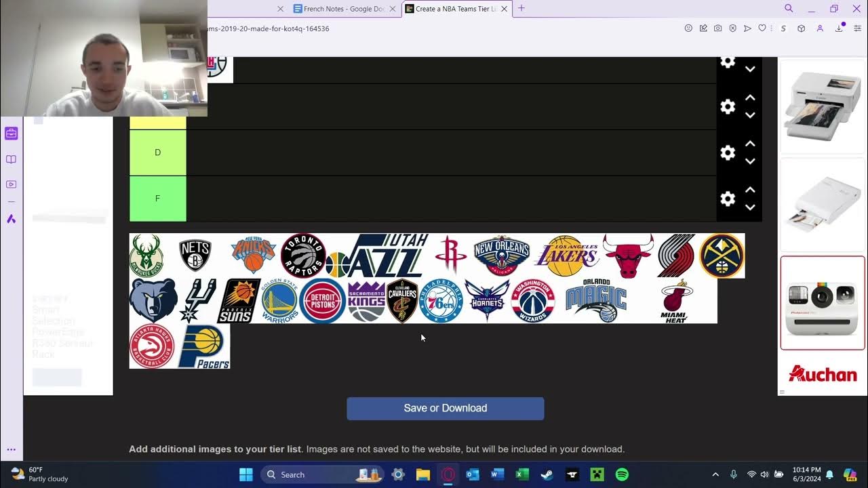Open the browser downloads icon
Viewport: 868px width, 488px height.
tap(840, 28)
